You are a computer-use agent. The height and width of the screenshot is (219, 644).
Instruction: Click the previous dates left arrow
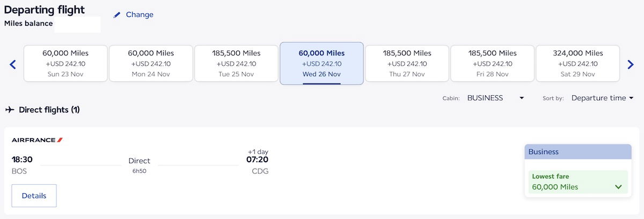(x=13, y=65)
